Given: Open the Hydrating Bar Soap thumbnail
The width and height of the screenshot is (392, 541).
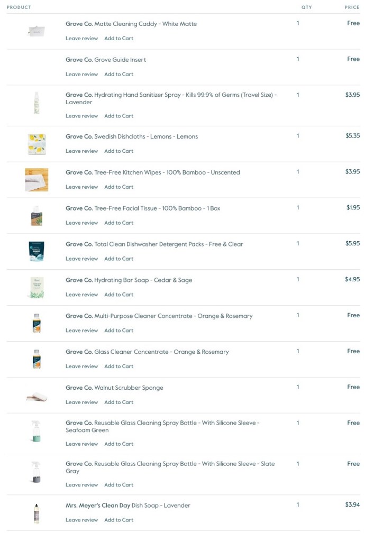Looking at the screenshot, I should (x=37, y=288).
